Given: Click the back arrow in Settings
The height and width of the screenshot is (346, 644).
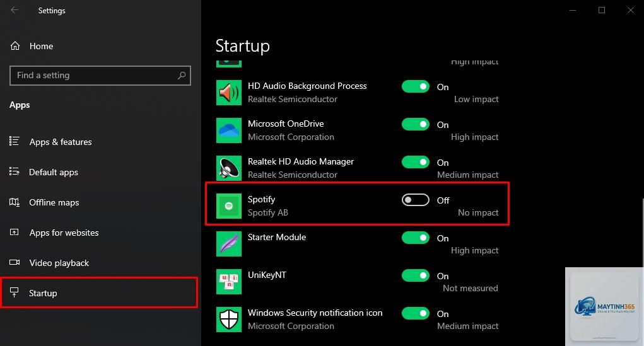Looking at the screenshot, I should 15,10.
